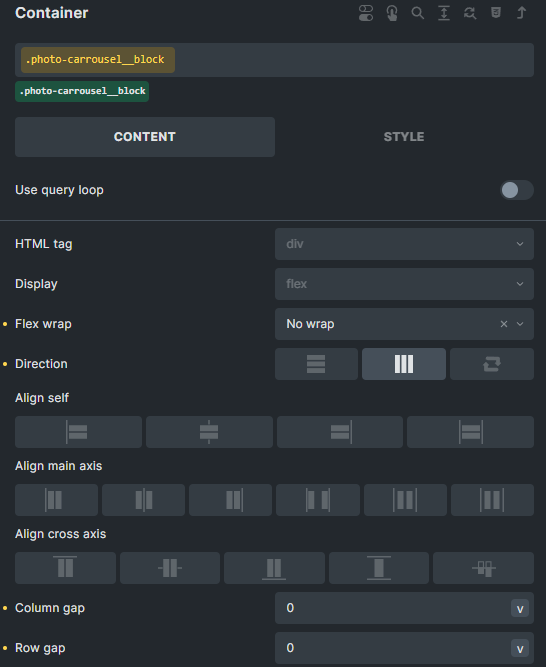The image size is (546, 667).
Task: Select row direction with vertical bars icon
Action: 404,364
